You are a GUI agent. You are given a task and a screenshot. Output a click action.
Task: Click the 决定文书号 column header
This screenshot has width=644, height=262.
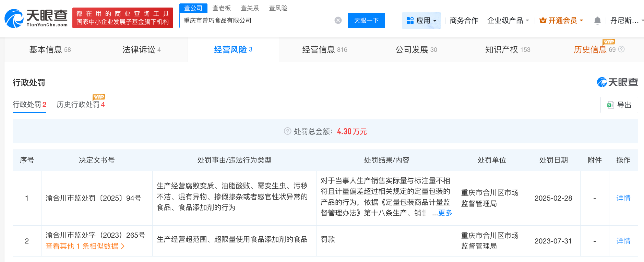click(x=97, y=160)
